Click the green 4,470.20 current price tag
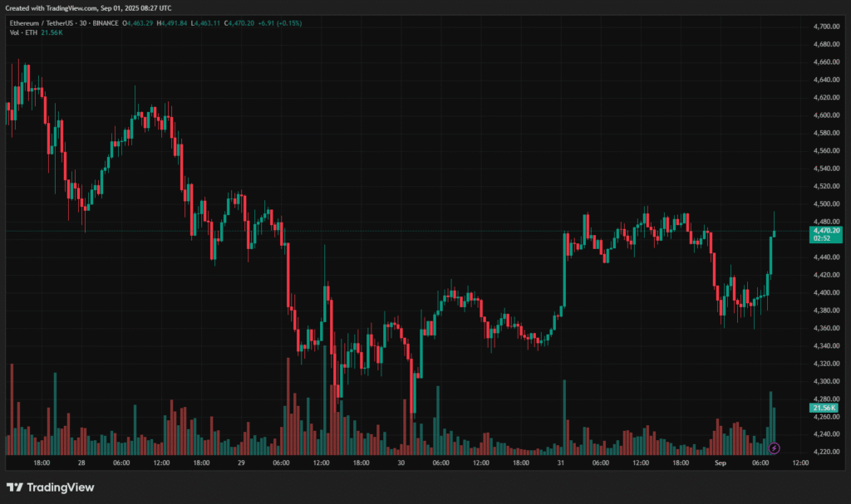 826,231
